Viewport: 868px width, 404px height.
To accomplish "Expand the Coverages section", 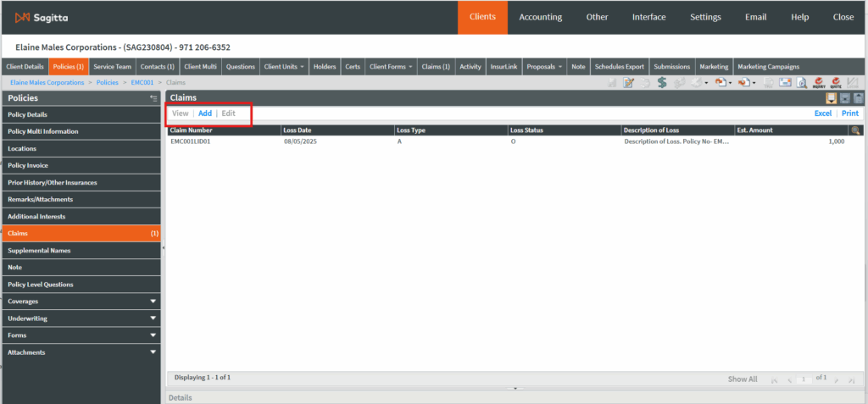I will tap(153, 302).
